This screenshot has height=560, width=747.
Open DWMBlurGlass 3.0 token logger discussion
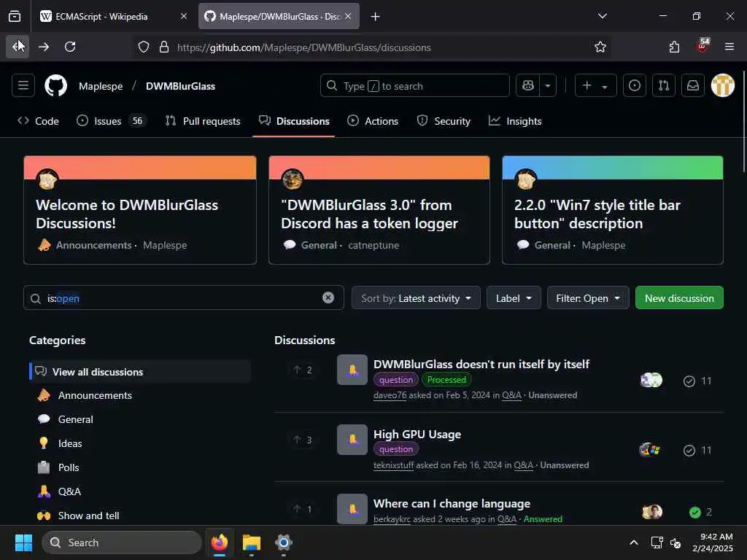point(369,214)
